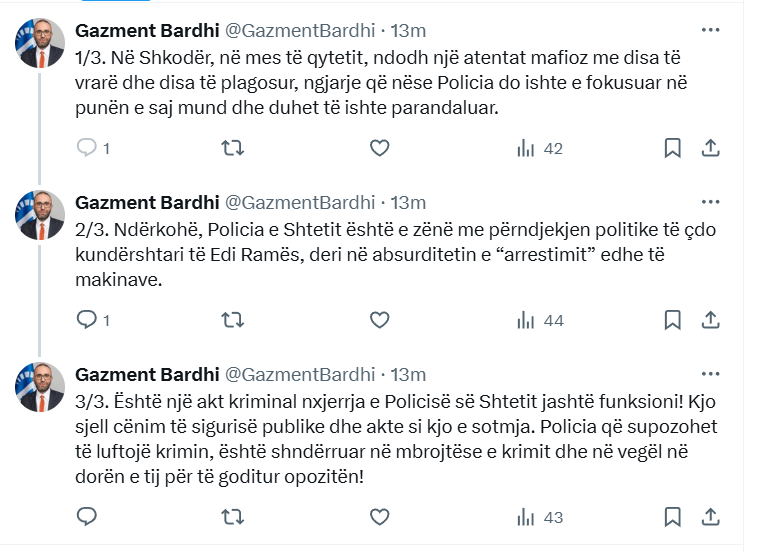Share the 2/3 tweet about Edi Ramës
758x552 pixels.
710,320
